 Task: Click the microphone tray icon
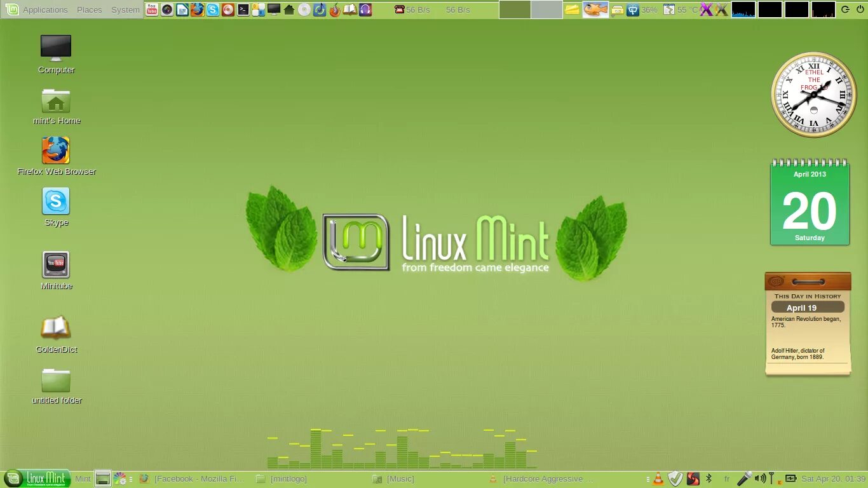744,479
